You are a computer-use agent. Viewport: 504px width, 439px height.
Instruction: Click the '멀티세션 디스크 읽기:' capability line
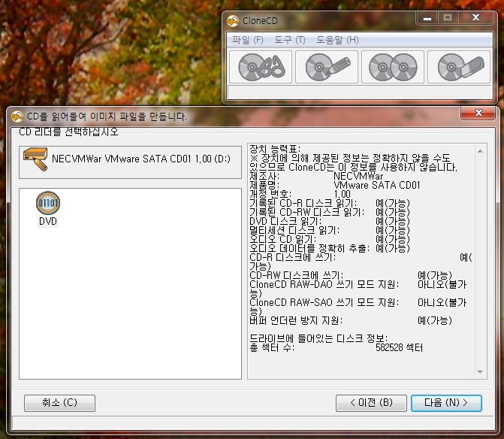click(330, 230)
